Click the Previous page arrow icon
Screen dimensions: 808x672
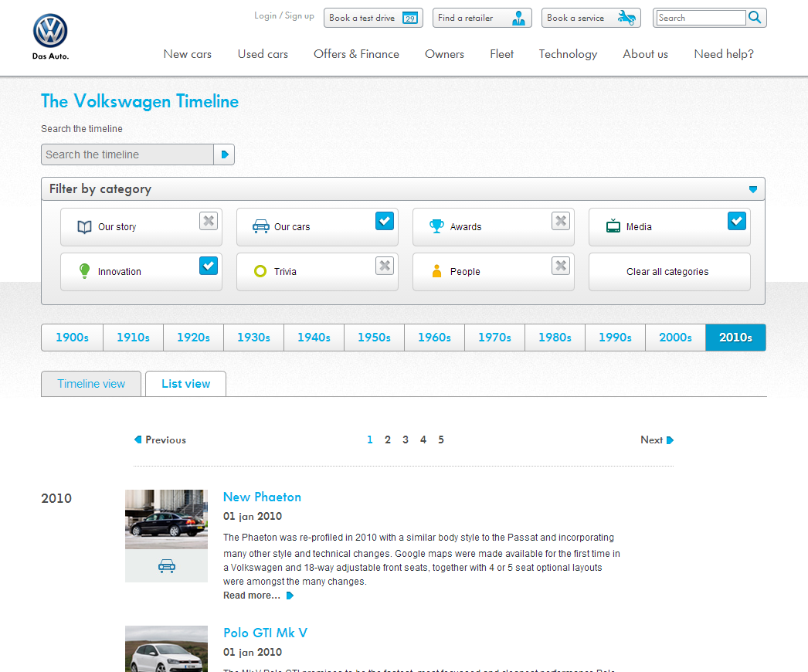coord(137,440)
